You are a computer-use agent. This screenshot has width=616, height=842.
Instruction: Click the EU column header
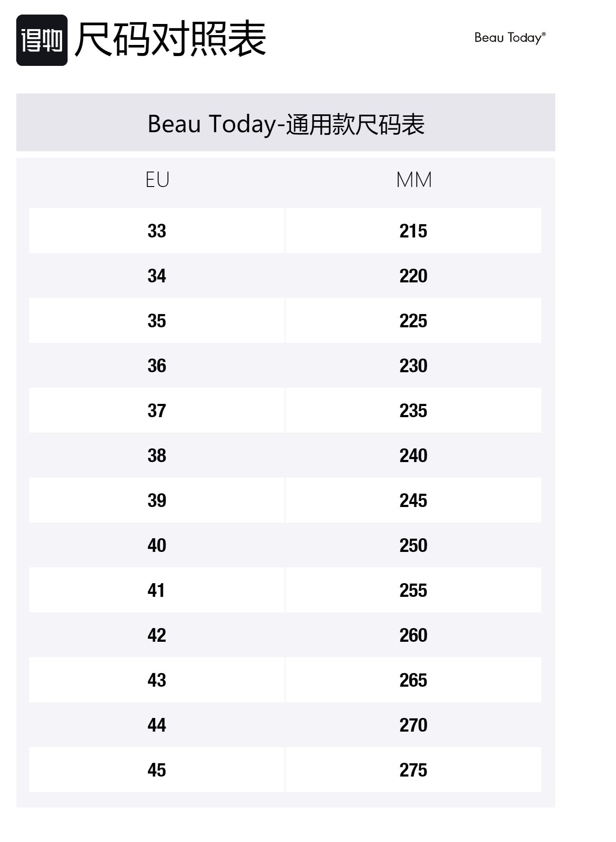pos(157,180)
